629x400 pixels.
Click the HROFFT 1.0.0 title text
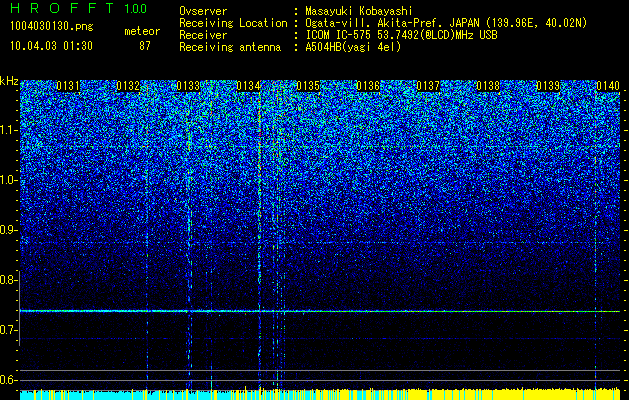79,8
